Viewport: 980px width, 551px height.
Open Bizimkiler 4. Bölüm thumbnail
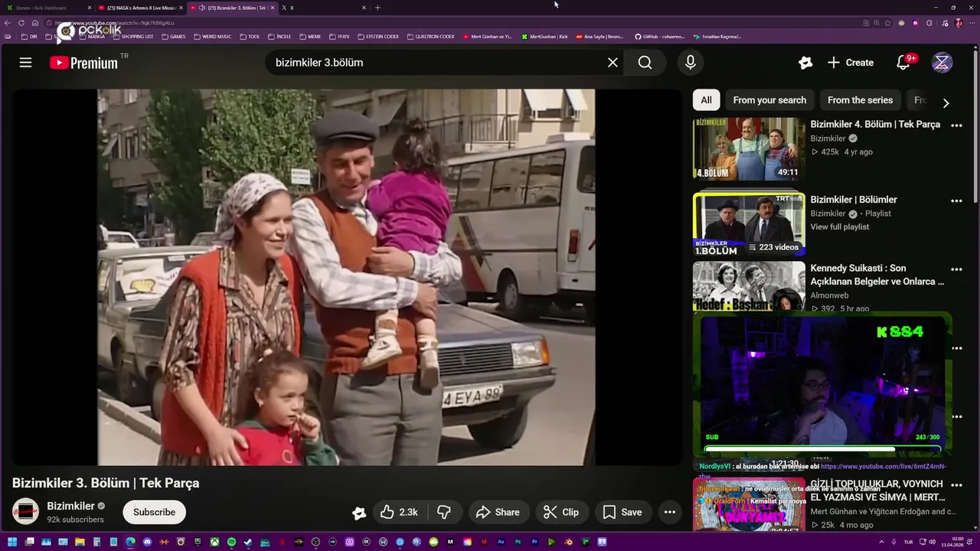[x=749, y=148]
